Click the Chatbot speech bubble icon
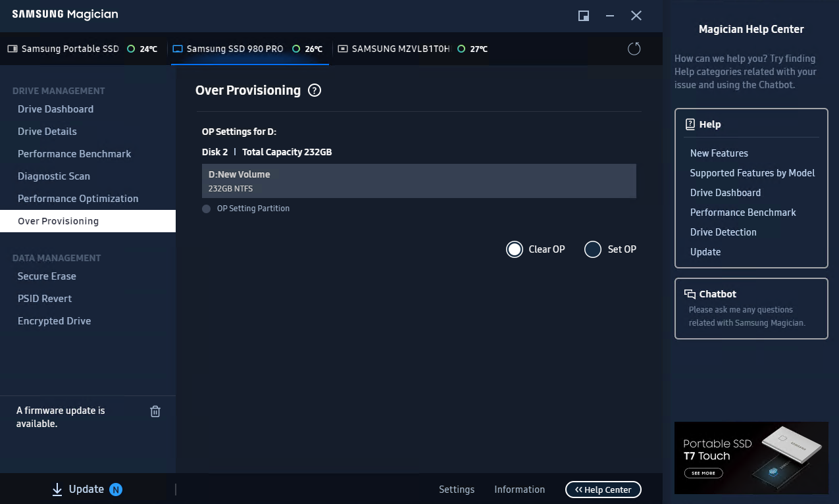 click(x=690, y=294)
